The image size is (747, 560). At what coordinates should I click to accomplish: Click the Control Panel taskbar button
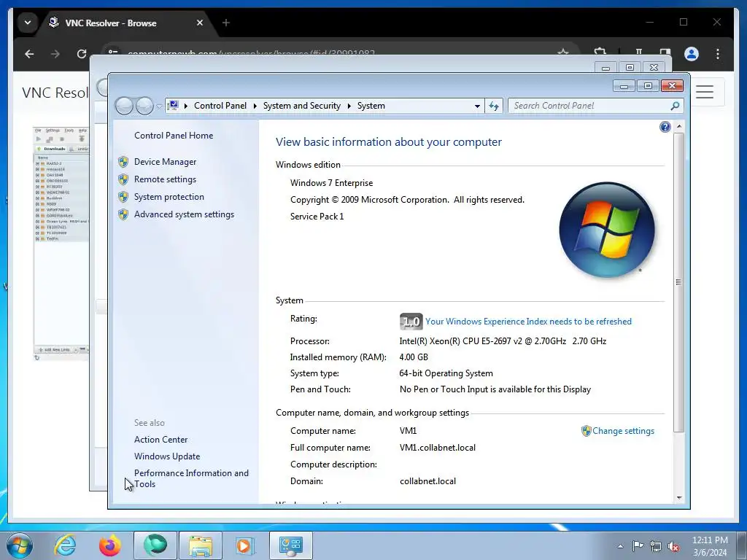[290, 545]
